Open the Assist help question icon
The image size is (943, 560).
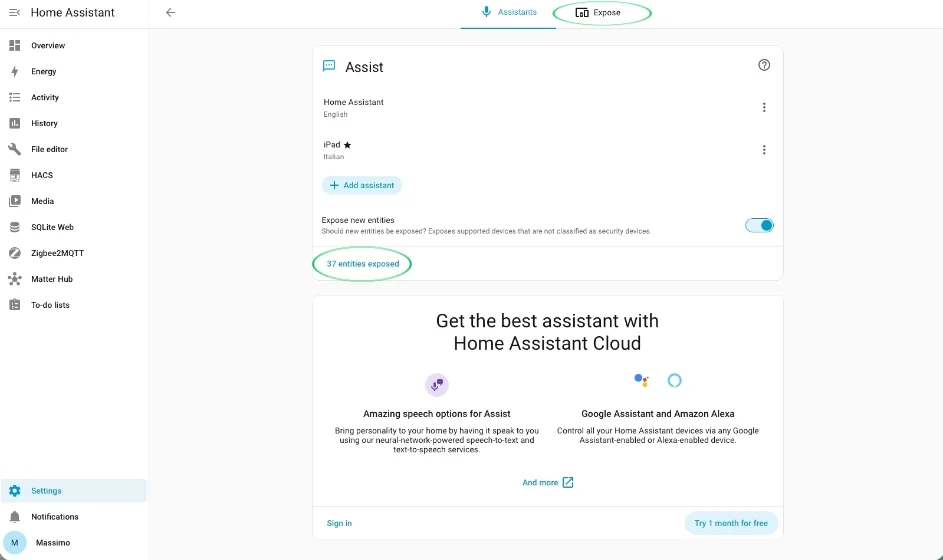coord(764,65)
